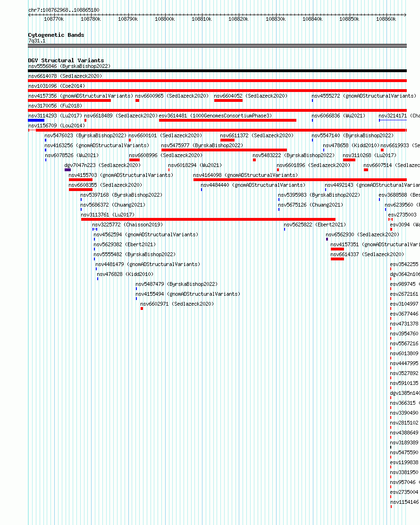Select nsv6600965 (Sedlazeck2020) label
Screen dimensions: 420x525
pos(172,96)
